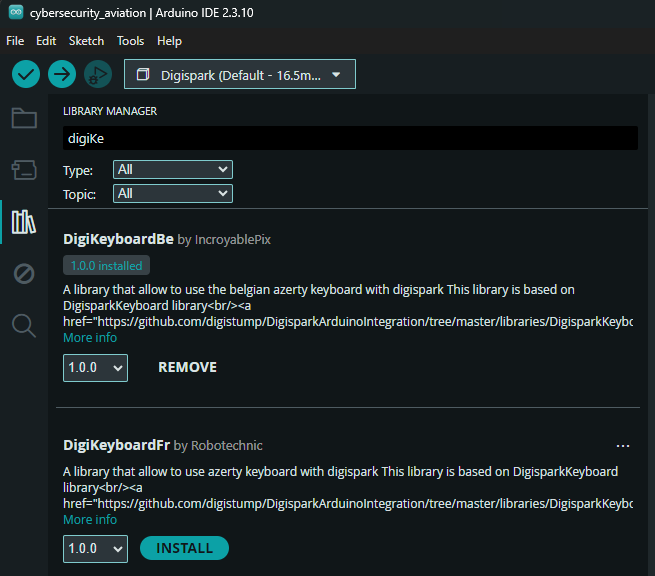The height and width of the screenshot is (576, 655).
Task: Open the File menu
Action: pyautogui.click(x=15, y=41)
